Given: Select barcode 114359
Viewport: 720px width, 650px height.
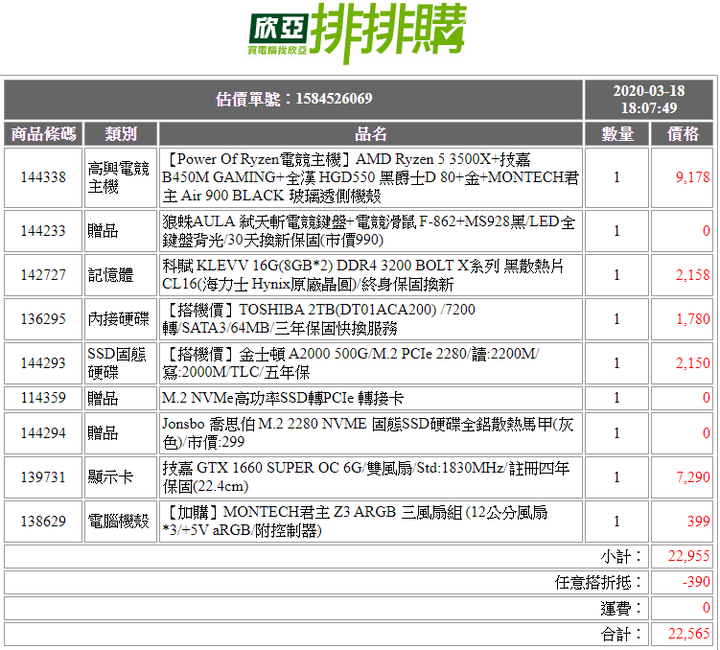Looking at the screenshot, I should [x=44, y=398].
